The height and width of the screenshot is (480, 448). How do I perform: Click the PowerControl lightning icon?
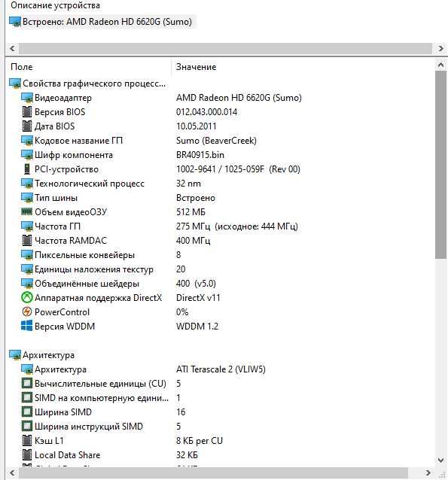click(27, 312)
